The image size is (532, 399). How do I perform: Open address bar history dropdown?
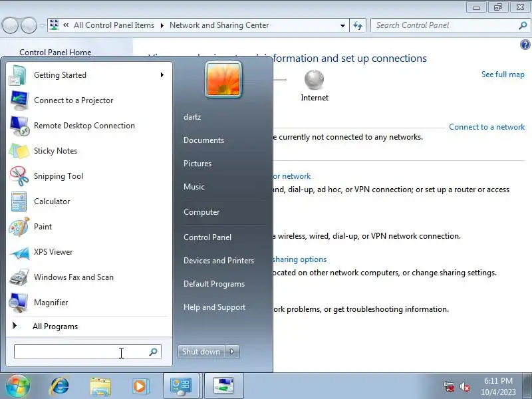(x=342, y=26)
